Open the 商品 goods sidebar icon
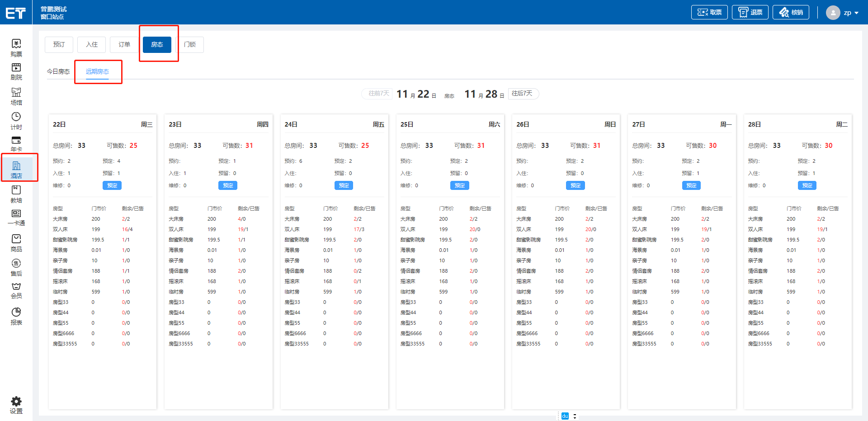868x421 pixels. click(x=16, y=242)
